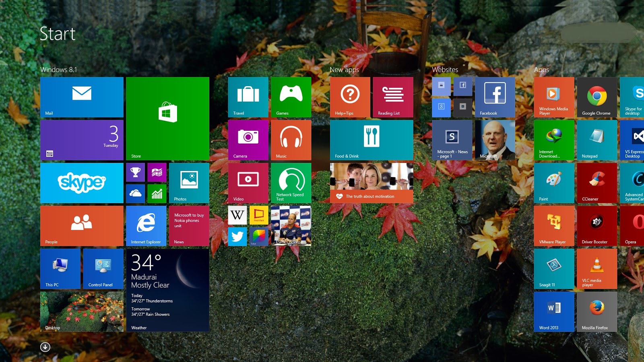Screen dimensions: 644x362
Task: Launch Network Speed Test tile
Action: coord(291,183)
